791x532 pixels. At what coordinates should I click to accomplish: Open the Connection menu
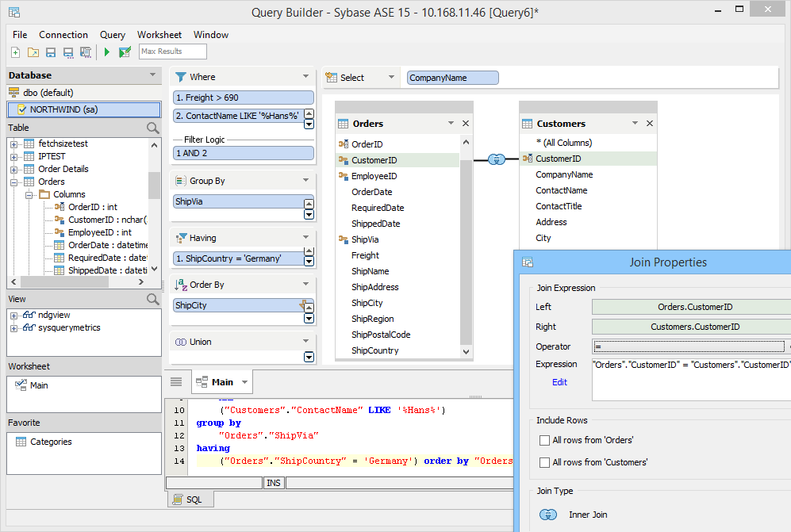(x=63, y=35)
